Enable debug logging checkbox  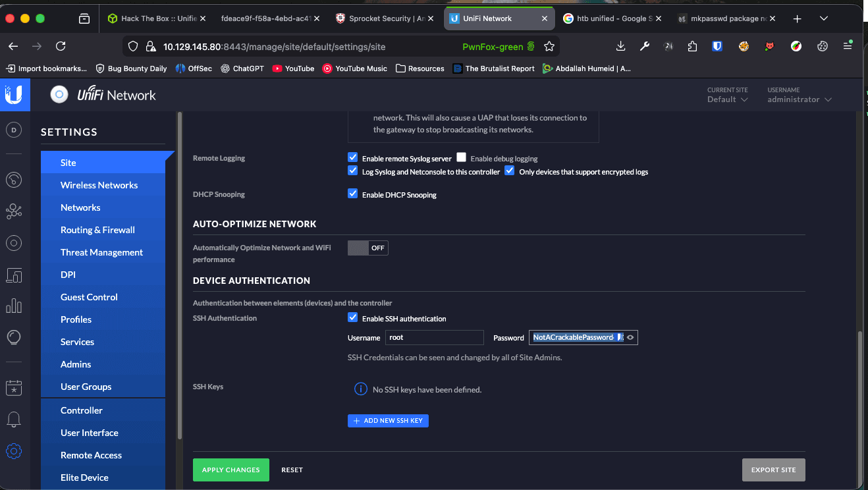[462, 158]
